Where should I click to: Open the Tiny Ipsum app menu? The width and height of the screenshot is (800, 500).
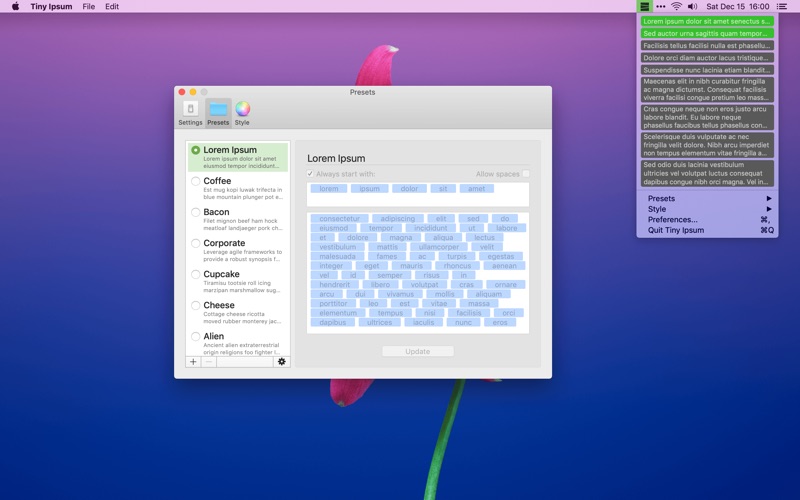pyautogui.click(x=51, y=6)
